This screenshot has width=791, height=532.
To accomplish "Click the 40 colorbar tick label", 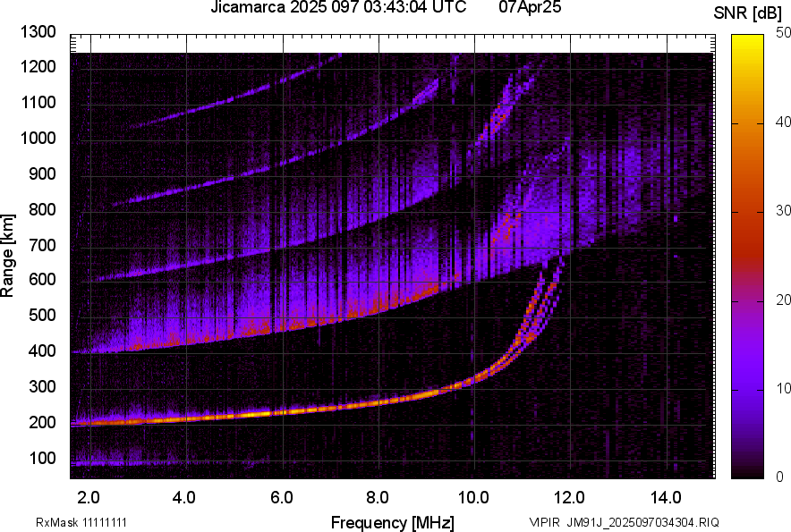I will pos(784,122).
